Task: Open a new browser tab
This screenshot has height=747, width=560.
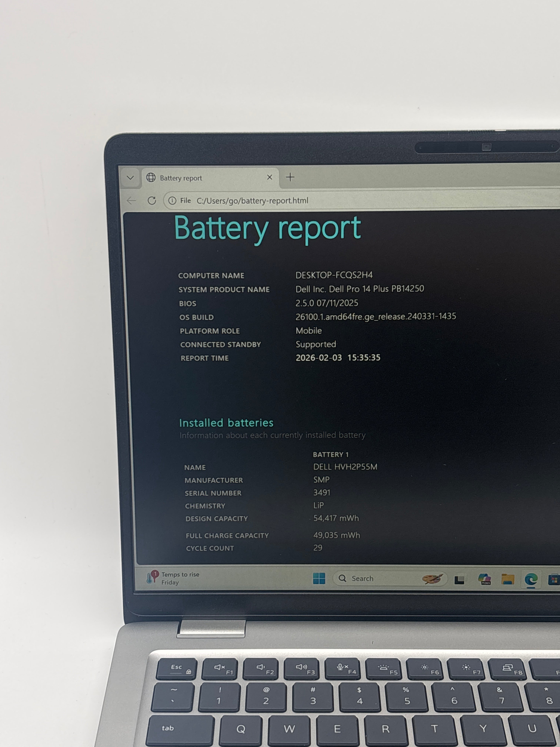Action: pos(290,177)
